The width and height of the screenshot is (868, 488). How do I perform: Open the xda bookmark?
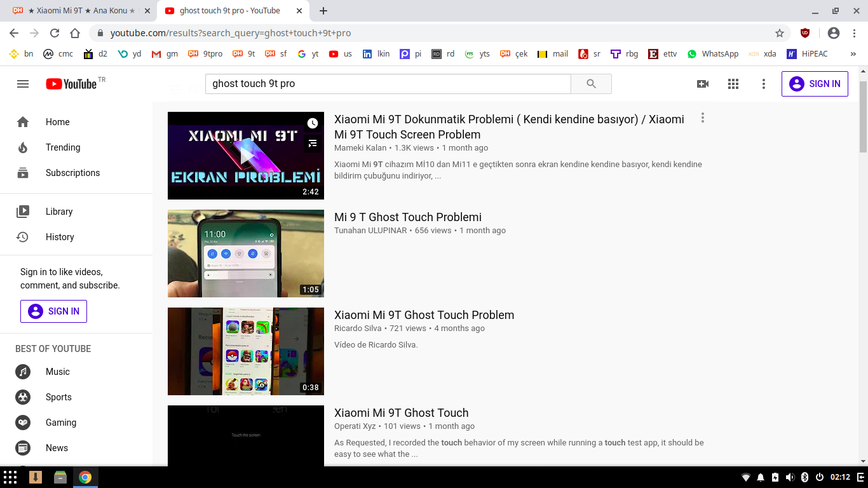click(x=763, y=54)
